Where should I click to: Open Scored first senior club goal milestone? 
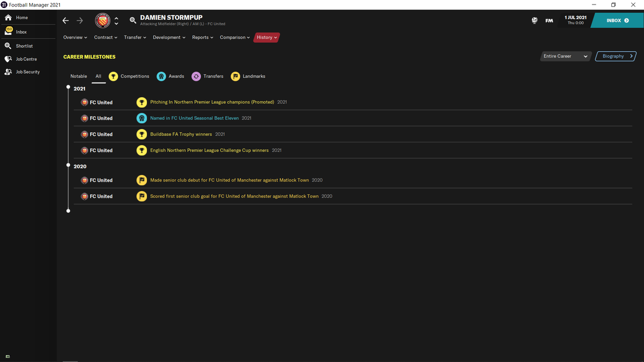point(234,196)
